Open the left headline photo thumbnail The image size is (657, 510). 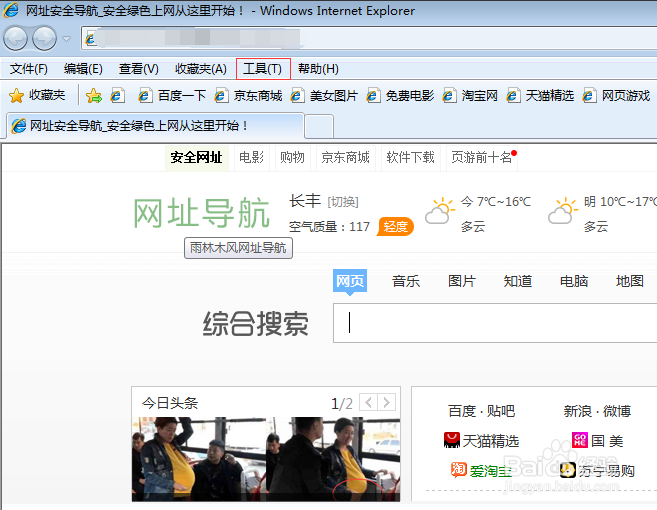pyautogui.click(x=199, y=459)
